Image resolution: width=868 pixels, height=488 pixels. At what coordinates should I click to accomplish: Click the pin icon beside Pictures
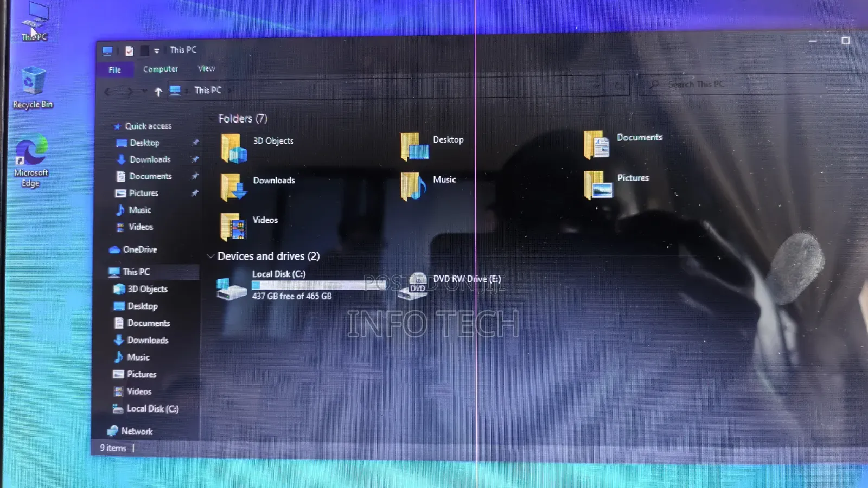click(x=195, y=192)
